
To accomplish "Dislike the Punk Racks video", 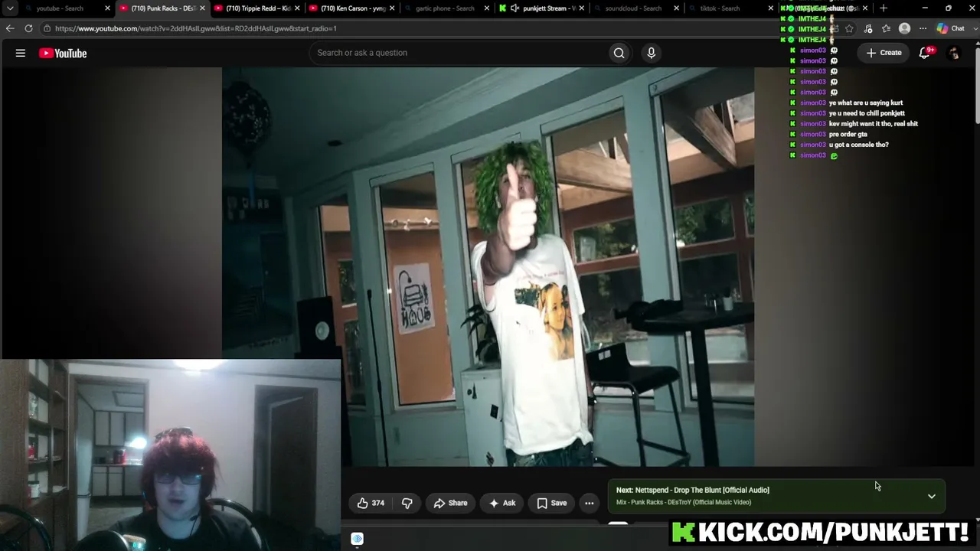I will pos(407,503).
